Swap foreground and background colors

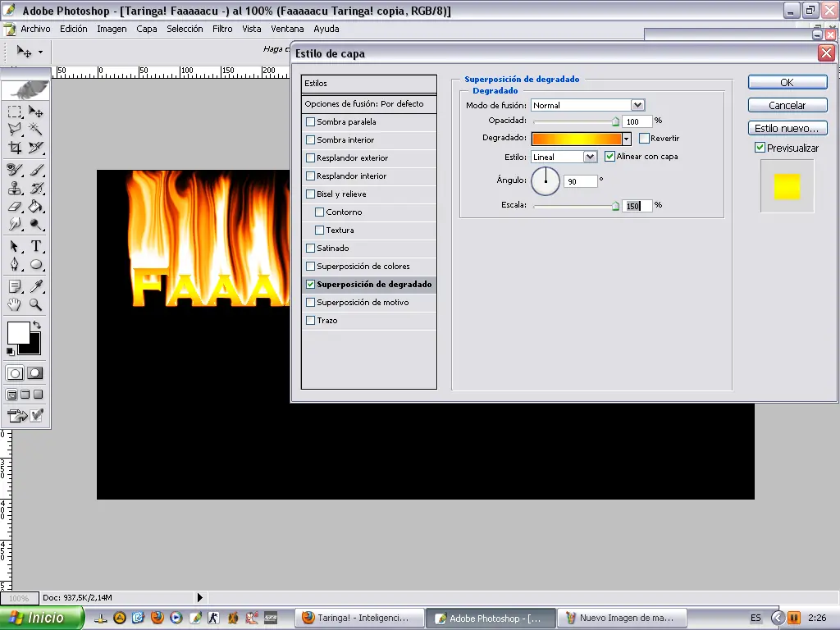tap(36, 325)
